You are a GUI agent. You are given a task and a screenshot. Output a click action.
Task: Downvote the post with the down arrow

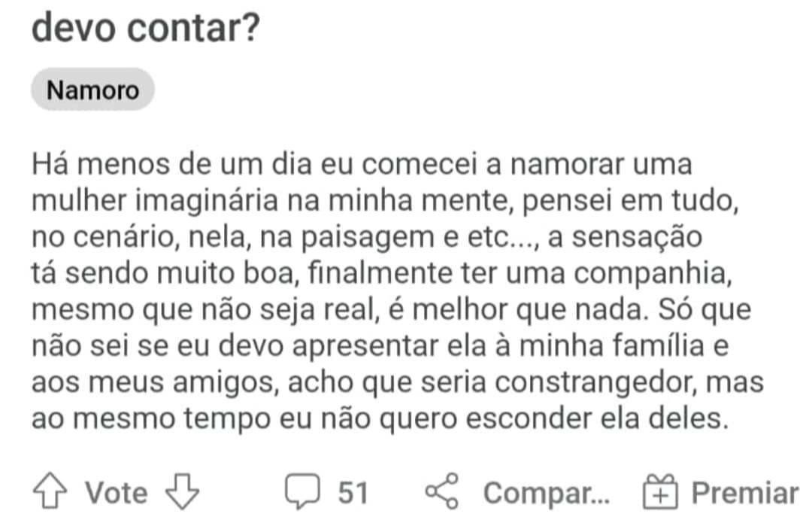[182, 491]
